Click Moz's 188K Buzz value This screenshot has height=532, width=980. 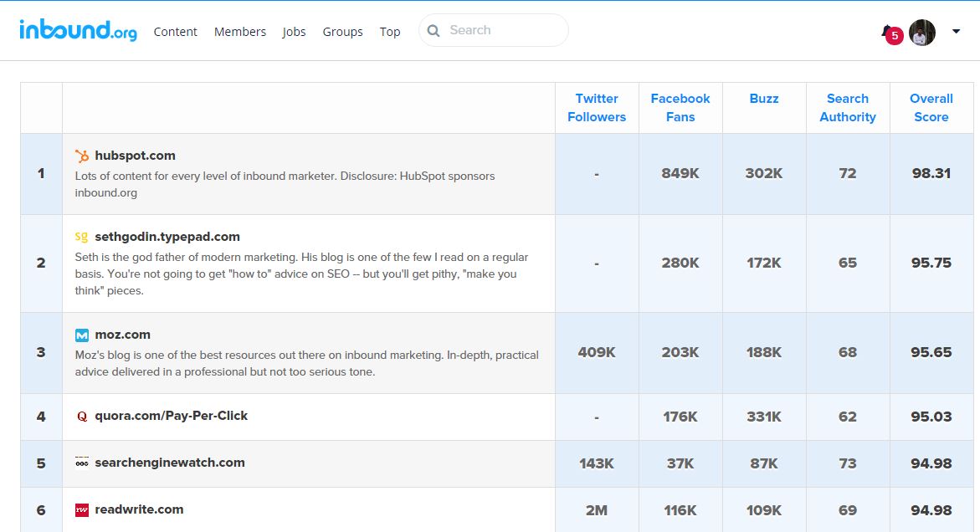pyautogui.click(x=764, y=352)
